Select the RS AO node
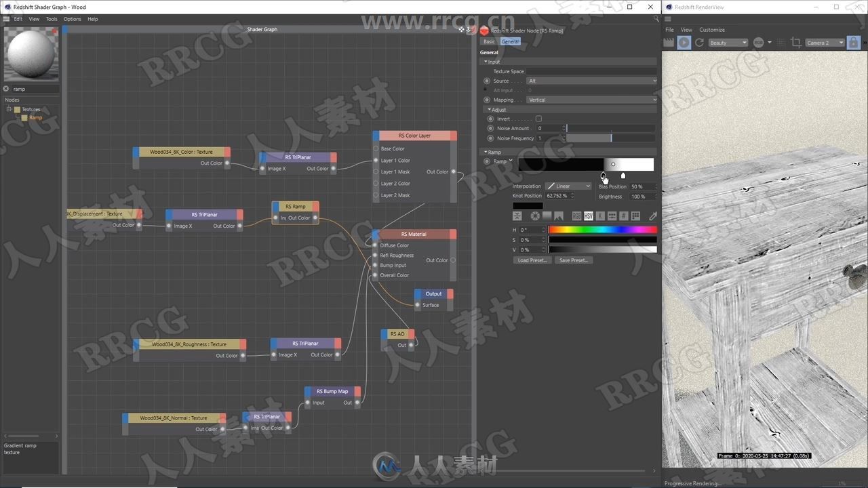The image size is (868, 488). (x=397, y=333)
